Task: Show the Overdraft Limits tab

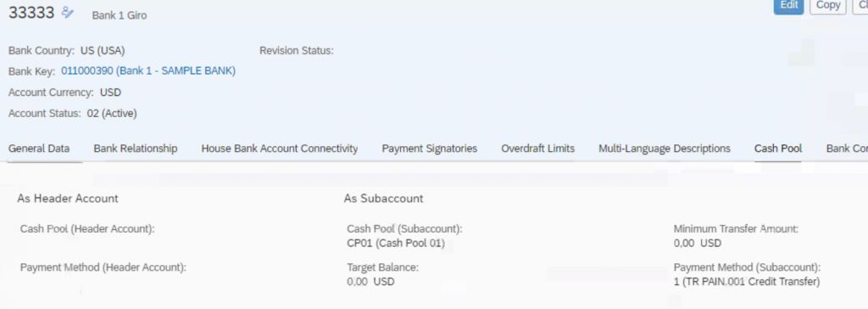Action: [538, 149]
